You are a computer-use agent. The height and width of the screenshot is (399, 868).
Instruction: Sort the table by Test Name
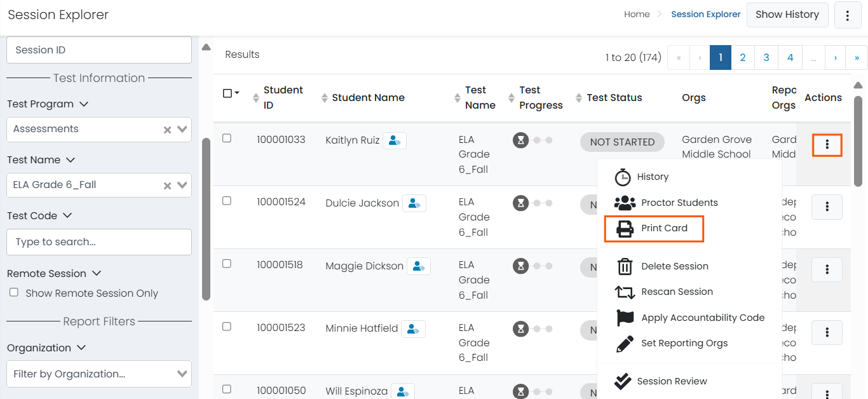click(x=458, y=98)
